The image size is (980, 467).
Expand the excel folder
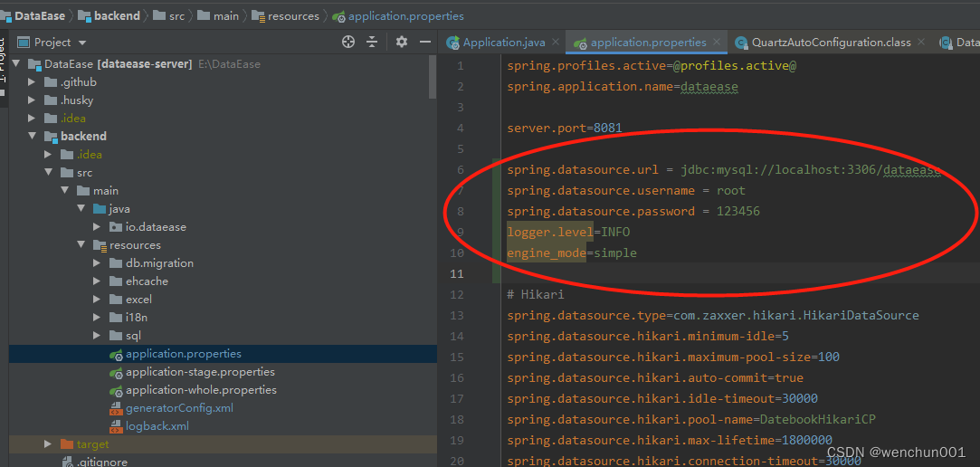pos(97,300)
